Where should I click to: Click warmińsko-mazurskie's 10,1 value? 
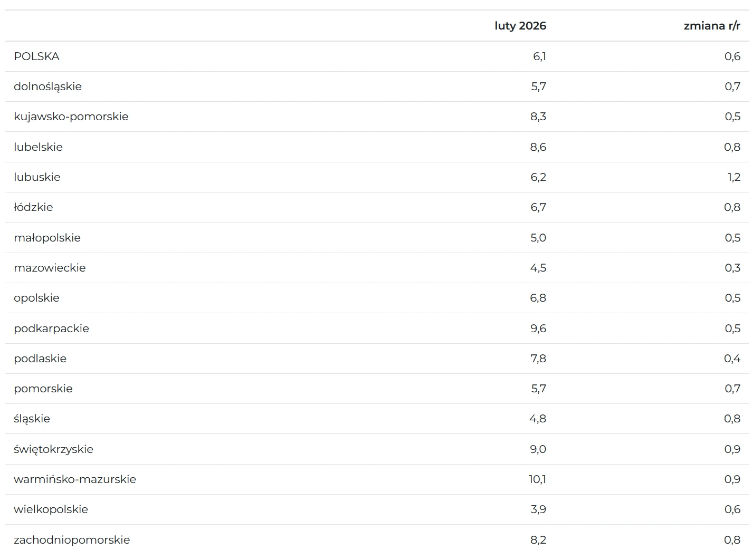537,479
